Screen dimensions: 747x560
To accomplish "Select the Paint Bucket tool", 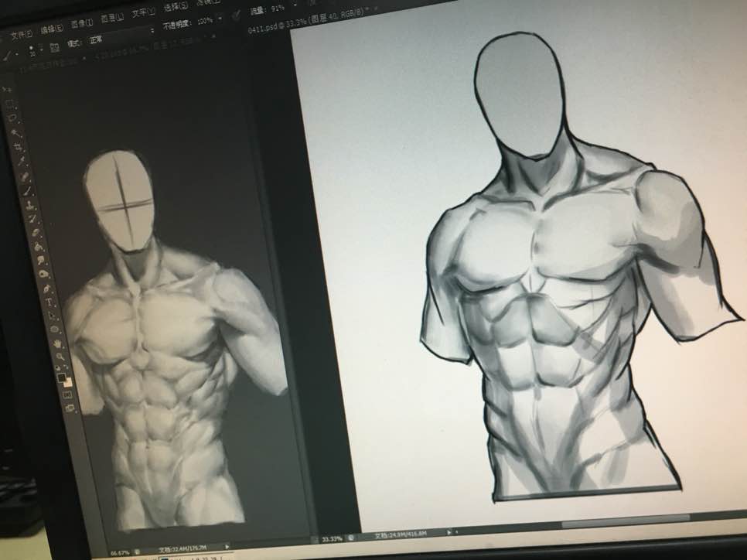I will click(x=39, y=247).
